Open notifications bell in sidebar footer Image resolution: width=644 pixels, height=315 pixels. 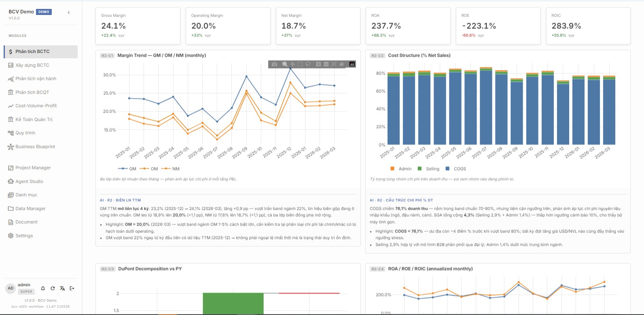pyautogui.click(x=43, y=288)
